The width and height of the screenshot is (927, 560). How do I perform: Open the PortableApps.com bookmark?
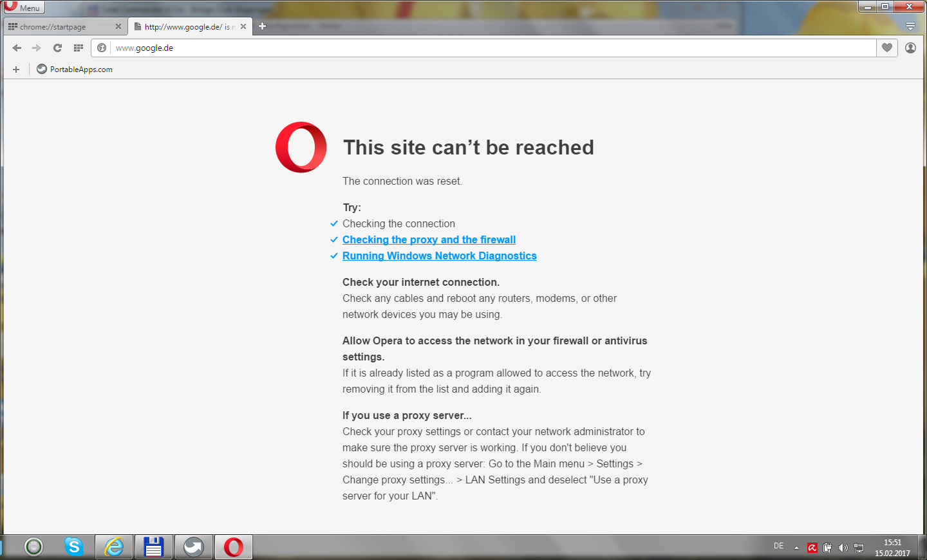click(75, 69)
